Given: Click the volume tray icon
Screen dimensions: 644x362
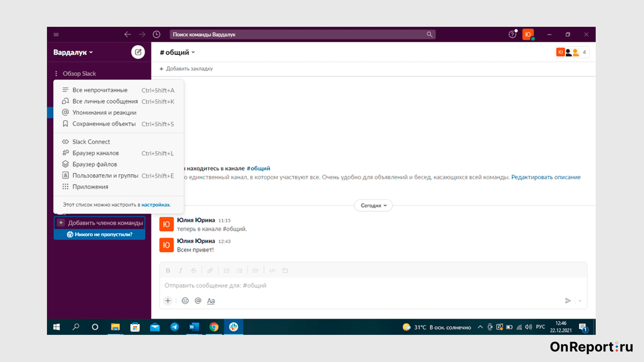Looking at the screenshot, I should 528,327.
